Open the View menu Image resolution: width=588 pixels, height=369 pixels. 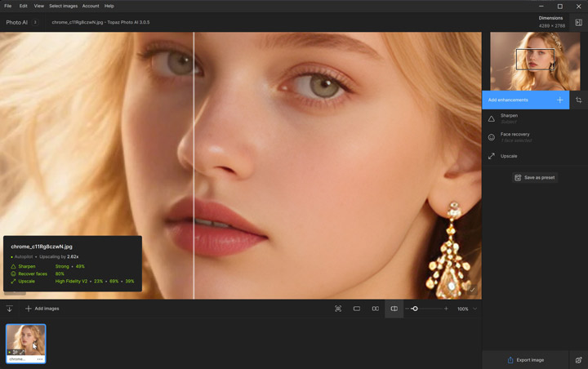click(x=38, y=6)
